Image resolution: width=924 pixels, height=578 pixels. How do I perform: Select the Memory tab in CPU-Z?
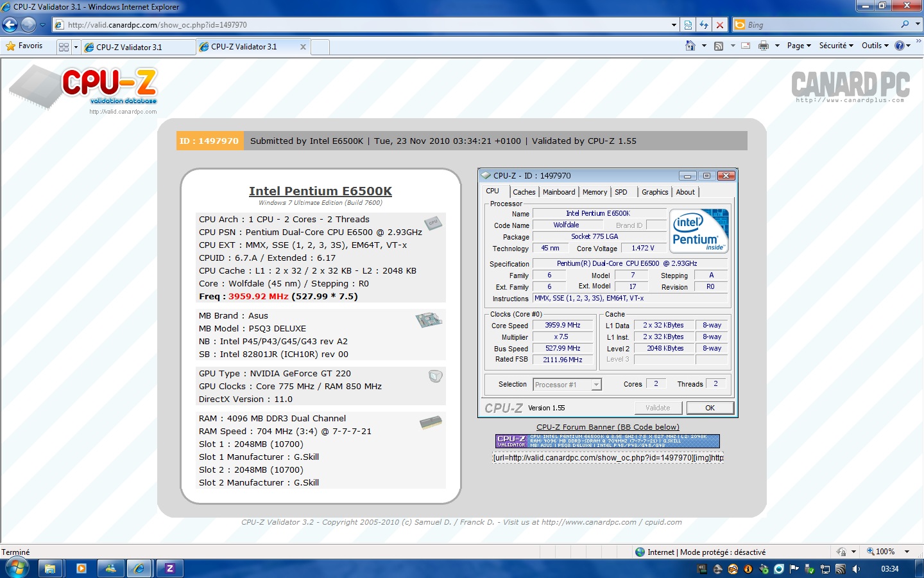[x=595, y=192]
